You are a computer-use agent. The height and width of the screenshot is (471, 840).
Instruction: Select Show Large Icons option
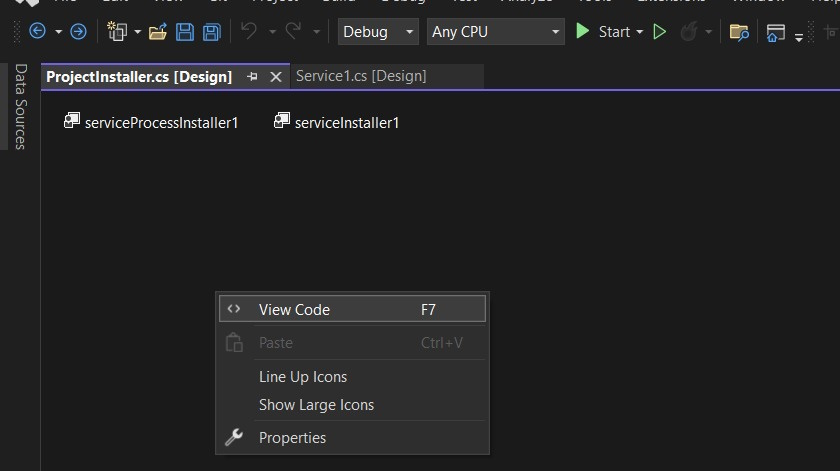316,405
